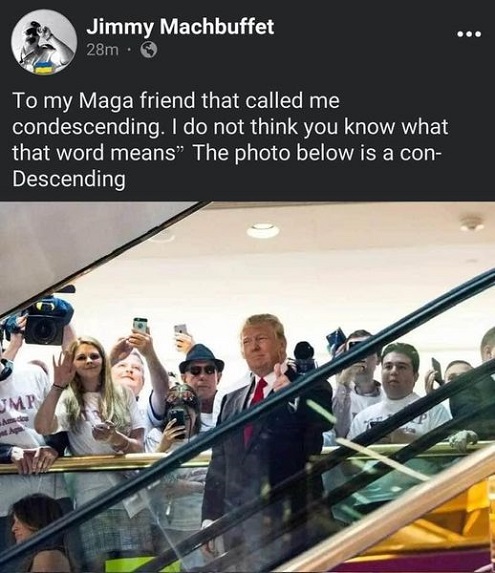Image resolution: width=495 pixels, height=573 pixels.
Task: Open the three-dot post options menu
Action: [x=469, y=34]
